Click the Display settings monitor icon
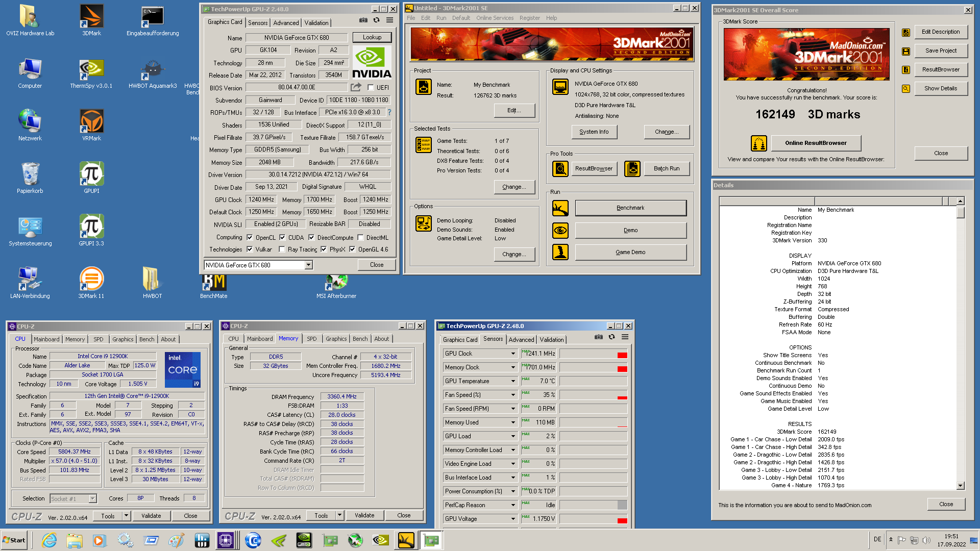The height and width of the screenshot is (551, 980). [x=560, y=87]
